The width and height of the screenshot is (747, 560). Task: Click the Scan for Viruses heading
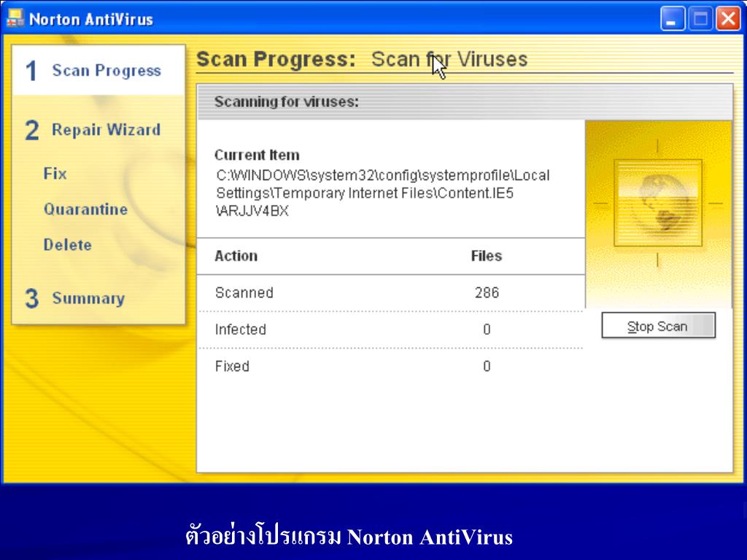pos(449,60)
